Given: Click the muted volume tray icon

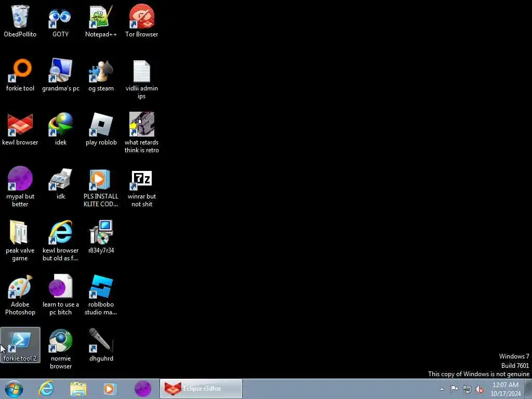Looking at the screenshot, I should (480, 390).
